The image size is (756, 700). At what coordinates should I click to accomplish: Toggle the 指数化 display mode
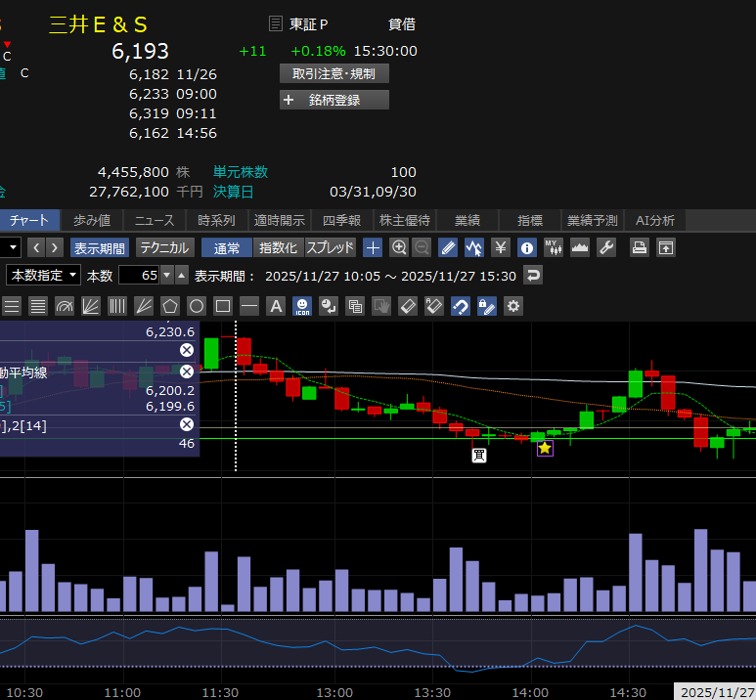tap(278, 248)
